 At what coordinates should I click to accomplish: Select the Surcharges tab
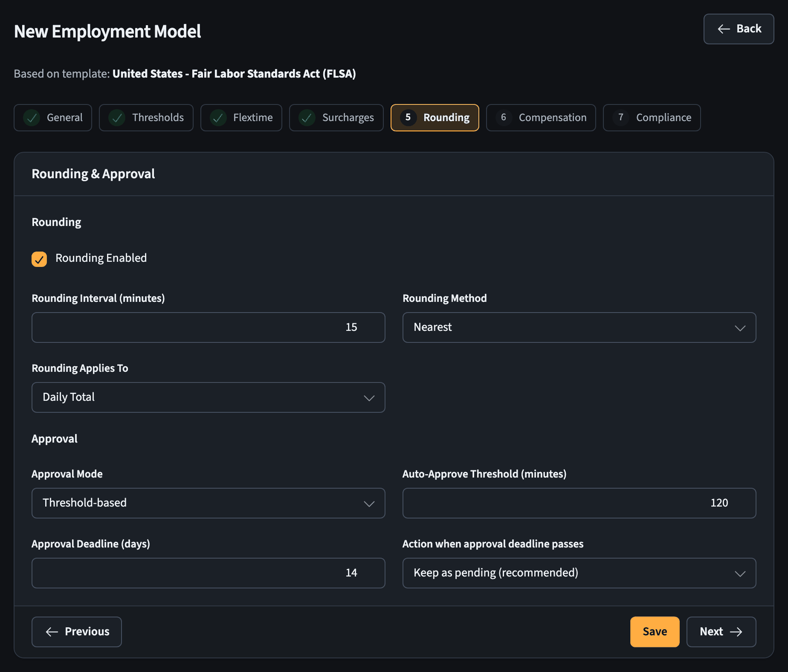click(336, 118)
